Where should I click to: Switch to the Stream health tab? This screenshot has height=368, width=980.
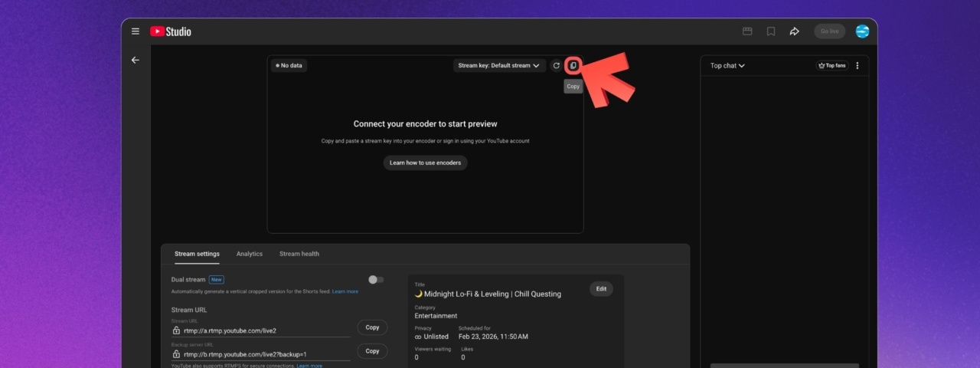coord(299,254)
